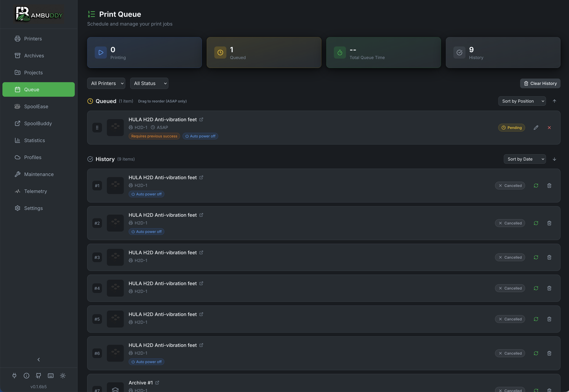Image resolution: width=569 pixels, height=392 pixels.
Task: Open the GitHub repository icon in sidebar footer
Action: coord(38,375)
